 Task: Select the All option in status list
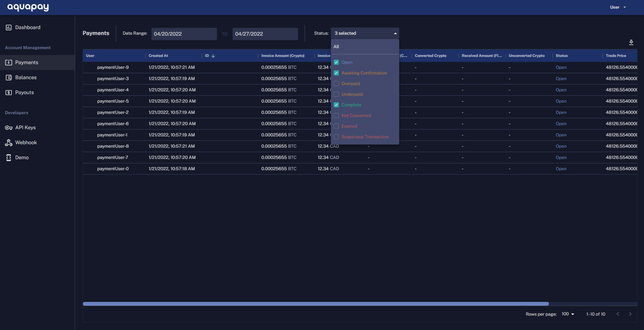336,47
